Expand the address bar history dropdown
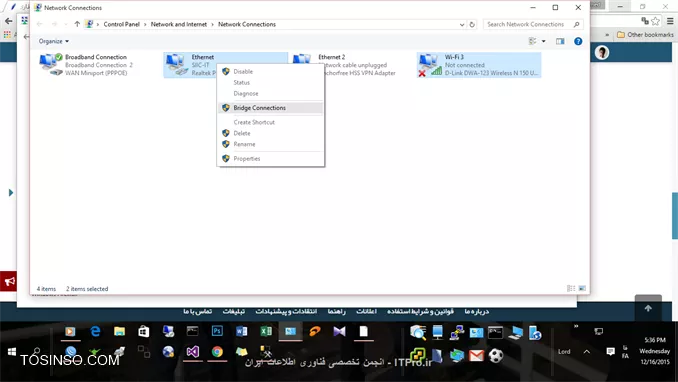 pyautogui.click(x=462, y=25)
